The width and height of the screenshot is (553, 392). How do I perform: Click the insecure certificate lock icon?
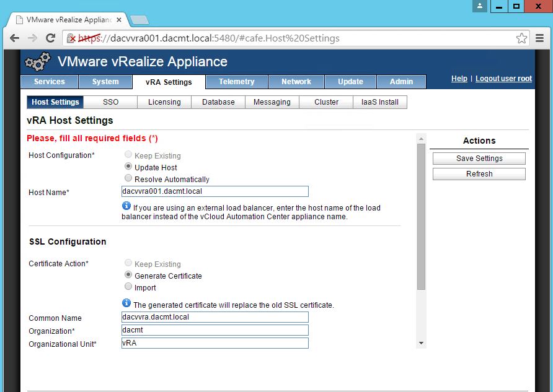coord(71,38)
